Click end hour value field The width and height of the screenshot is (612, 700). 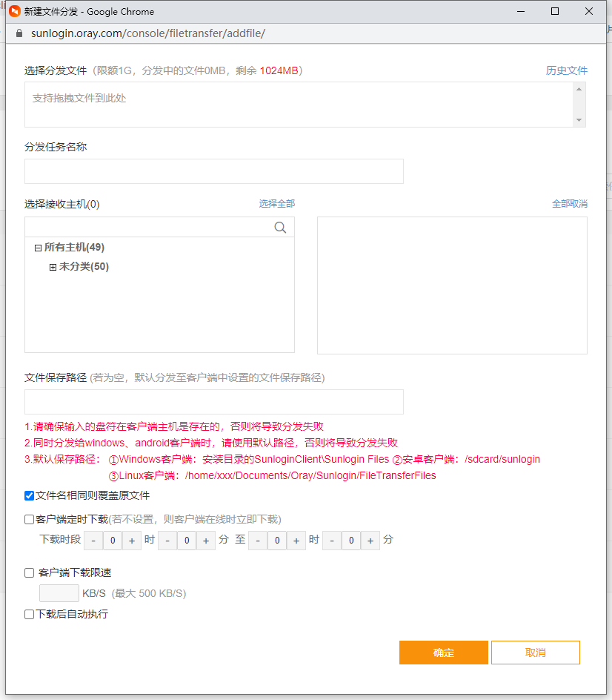click(x=277, y=541)
